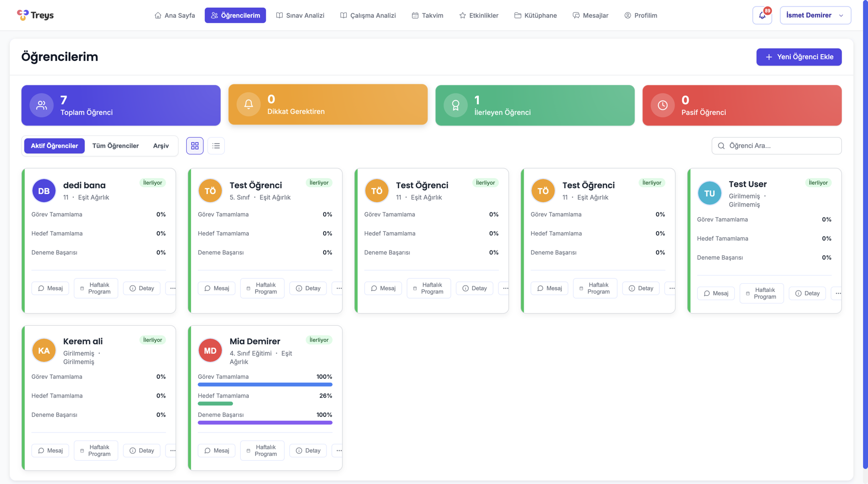Open more options on dedi bana's card
868x484 pixels.
pos(172,288)
